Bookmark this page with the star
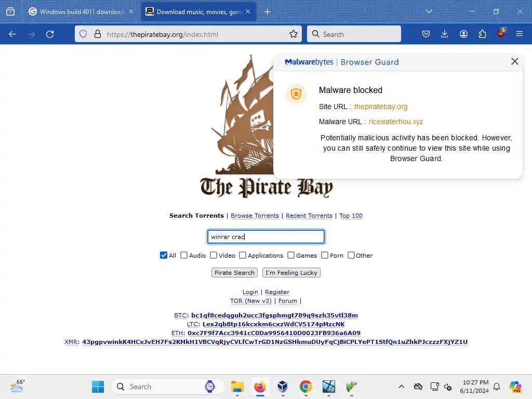This screenshot has width=532, height=399. pyautogui.click(x=294, y=34)
